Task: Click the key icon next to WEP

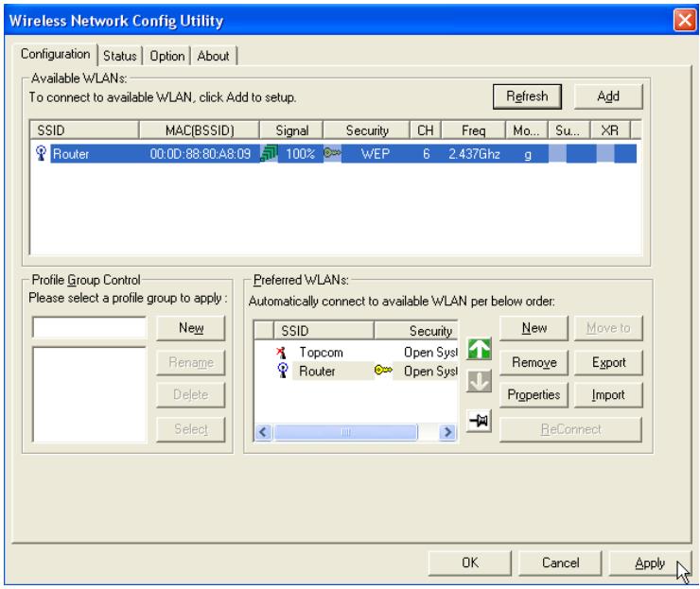Action: 332,153
